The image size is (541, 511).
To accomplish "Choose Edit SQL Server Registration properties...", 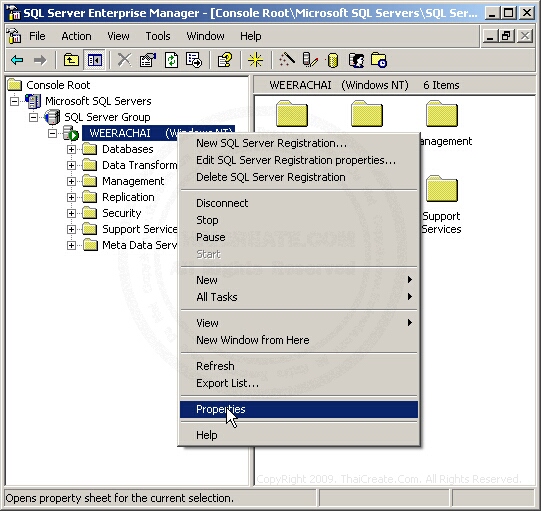I will (299, 160).
